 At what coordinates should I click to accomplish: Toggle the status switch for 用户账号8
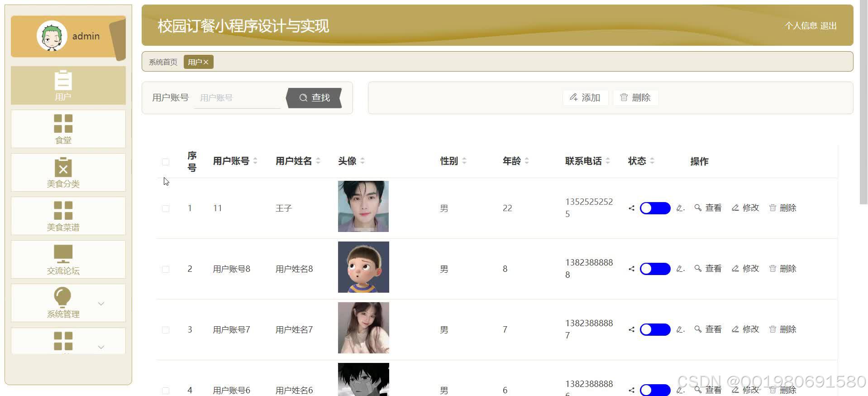(x=655, y=269)
